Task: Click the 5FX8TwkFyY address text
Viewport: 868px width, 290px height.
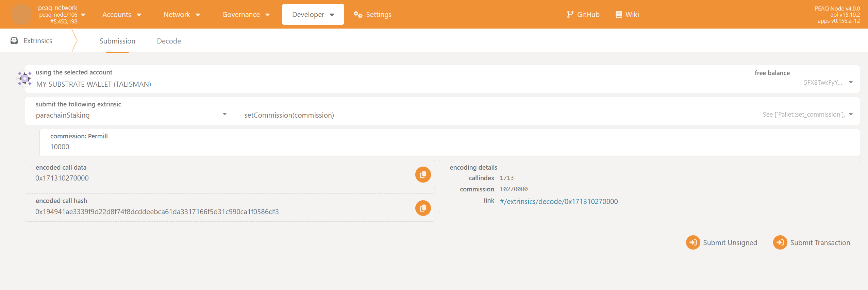Action: [823, 82]
